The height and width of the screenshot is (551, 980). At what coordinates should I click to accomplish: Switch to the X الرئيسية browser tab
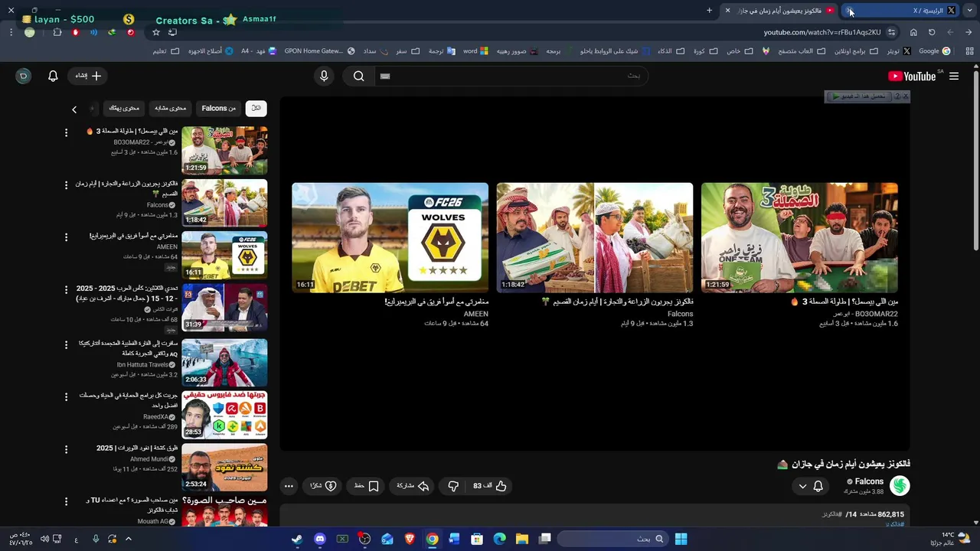902,10
